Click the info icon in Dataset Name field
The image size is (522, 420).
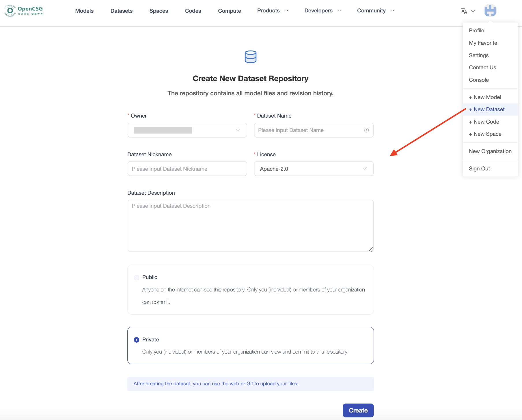(366, 130)
